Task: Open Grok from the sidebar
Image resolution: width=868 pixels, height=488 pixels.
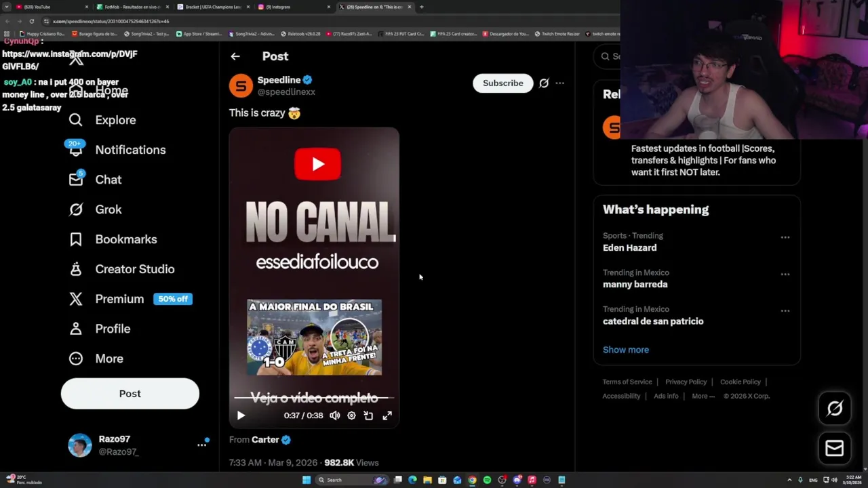Action: [96, 209]
